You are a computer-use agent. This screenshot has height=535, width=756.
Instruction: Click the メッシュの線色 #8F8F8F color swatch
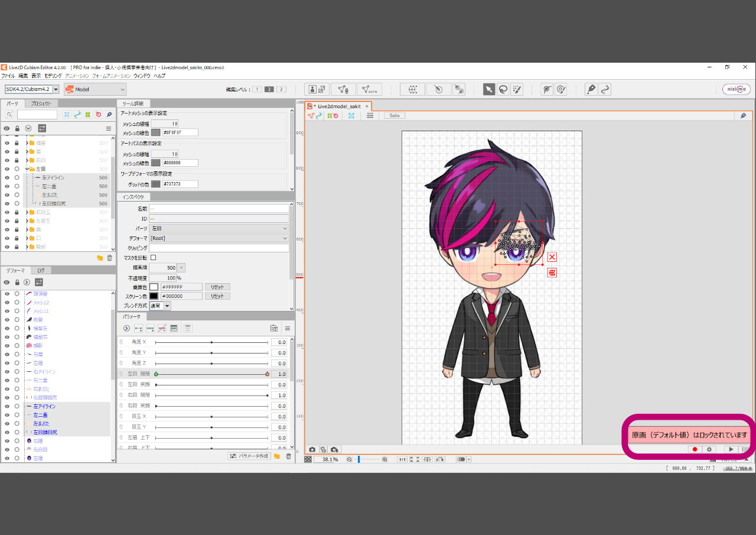pyautogui.click(x=156, y=132)
